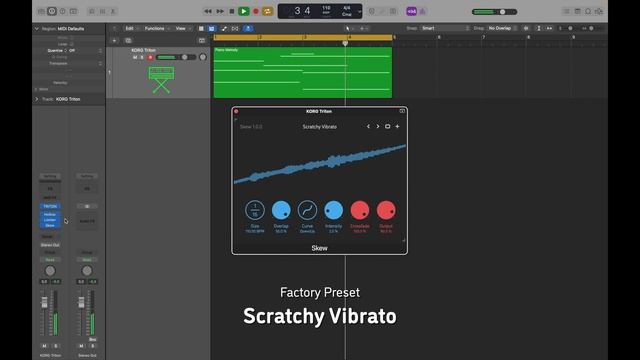Toggle the purple Count-in button

(x=411, y=11)
